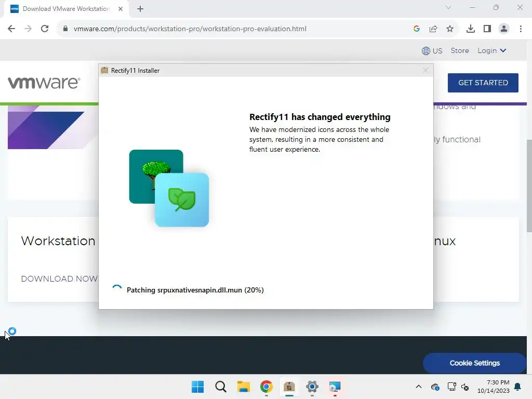Click the Workstation card heading
Image resolution: width=532 pixels, height=399 pixels.
tap(58, 241)
